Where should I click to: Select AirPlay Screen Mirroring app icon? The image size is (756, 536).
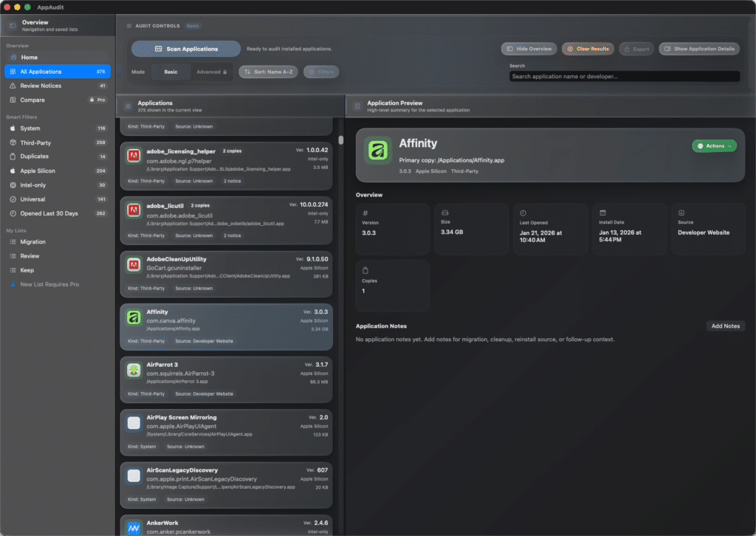pyautogui.click(x=134, y=423)
